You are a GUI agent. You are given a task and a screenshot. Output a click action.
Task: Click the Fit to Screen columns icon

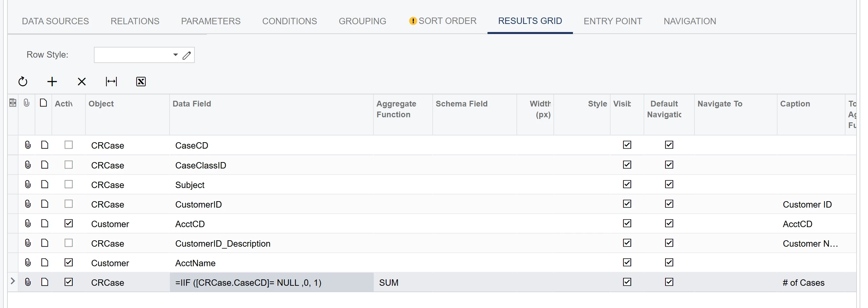tap(111, 81)
